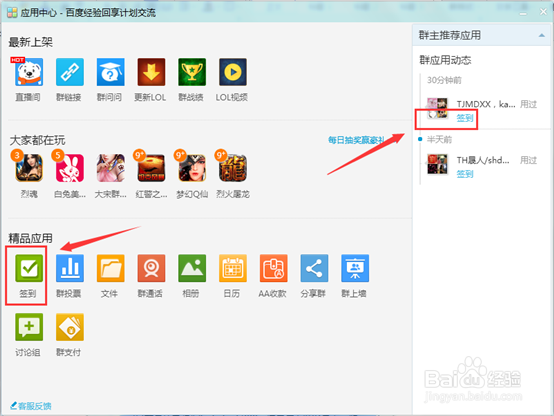The width and height of the screenshot is (554, 416).
Task: Start the 群通话 group call app
Action: point(151,268)
